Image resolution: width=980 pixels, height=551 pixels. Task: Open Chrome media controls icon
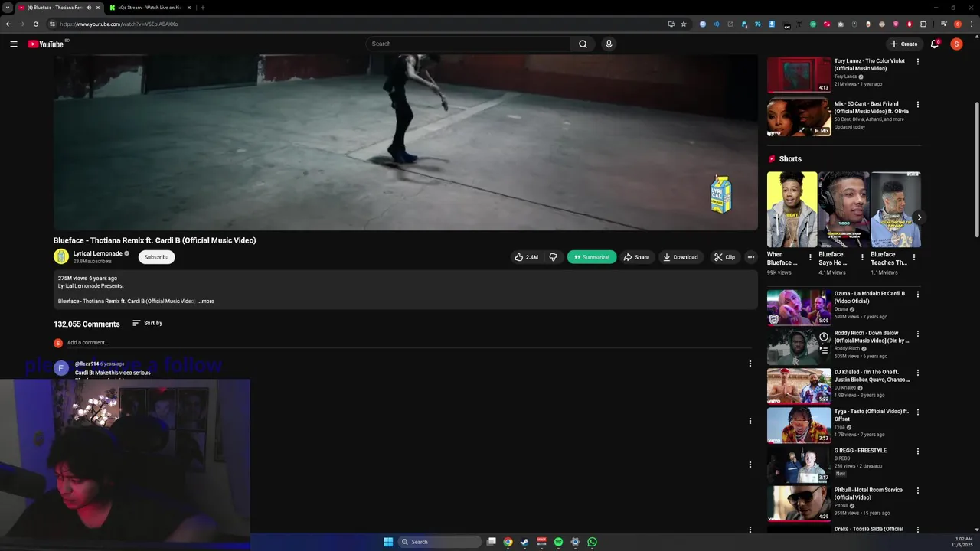(943, 24)
